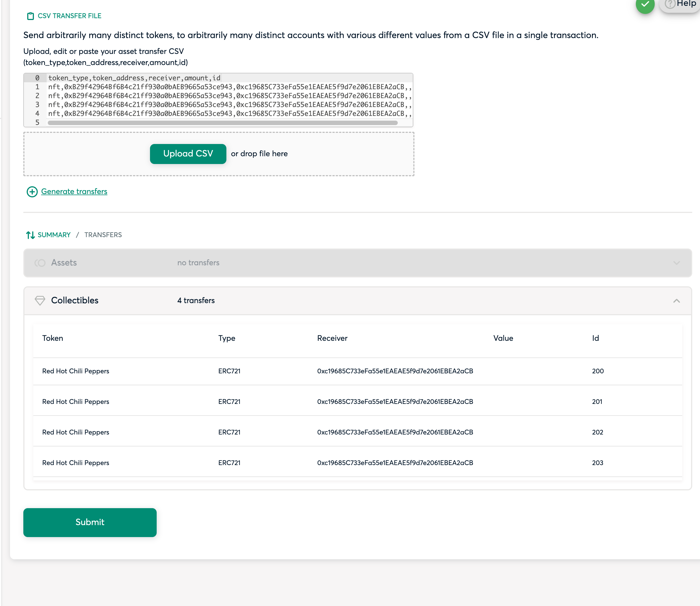Image resolution: width=700 pixels, height=606 pixels.
Task: Click the Upload CSV button
Action: click(188, 154)
